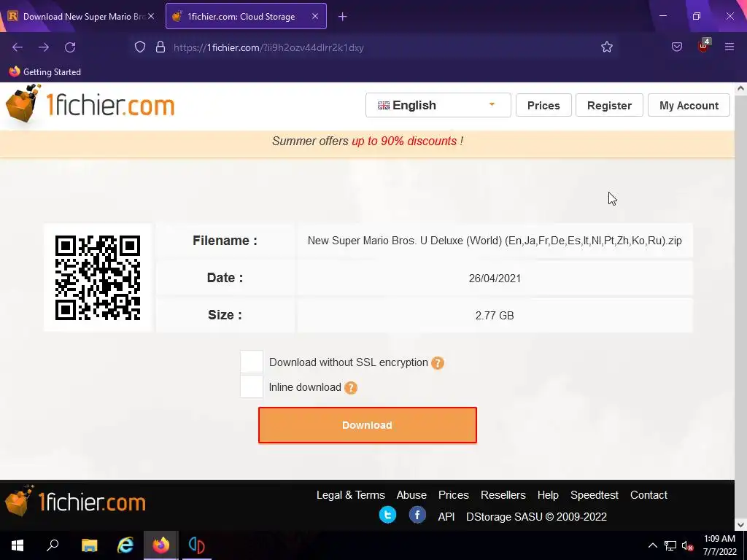The height and width of the screenshot is (560, 747).
Task: Click the Firefox taskbar icon
Action: [x=160, y=545]
